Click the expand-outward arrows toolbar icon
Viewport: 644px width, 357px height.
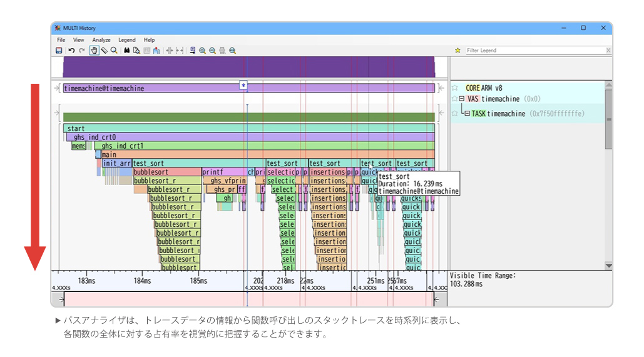click(x=180, y=51)
